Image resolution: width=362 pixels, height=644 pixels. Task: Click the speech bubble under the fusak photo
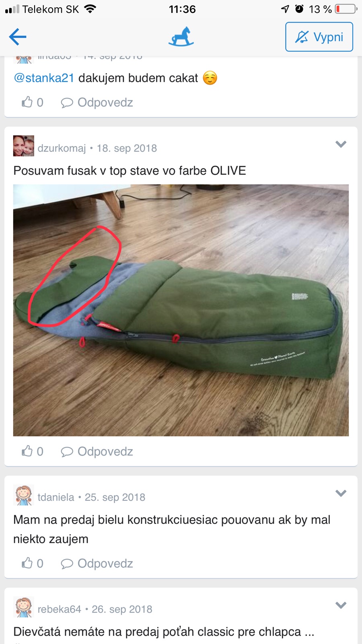tap(67, 452)
